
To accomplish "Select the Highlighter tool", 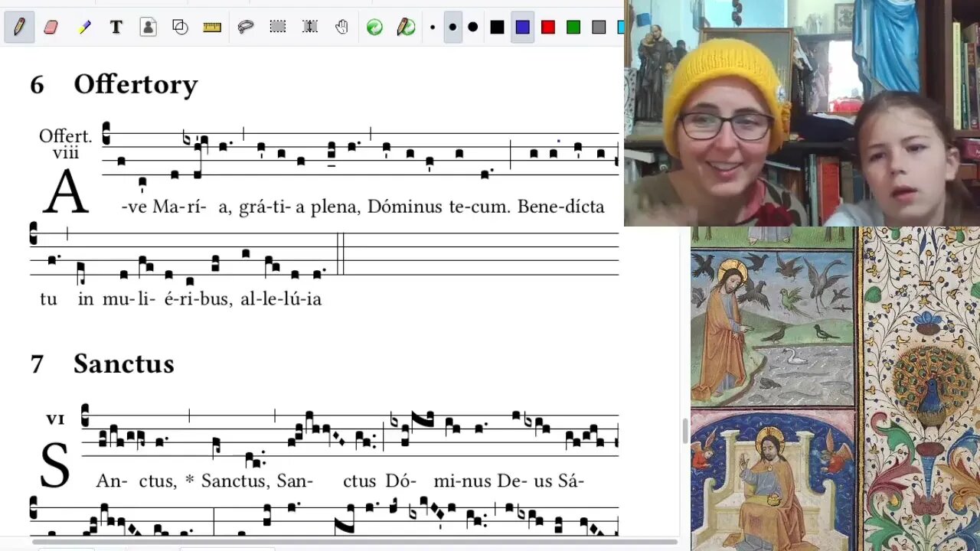I will 84,27.
